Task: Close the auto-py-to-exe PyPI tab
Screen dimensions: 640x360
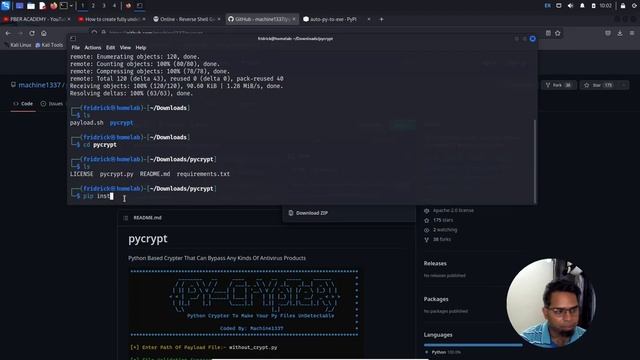Action: [x=369, y=19]
